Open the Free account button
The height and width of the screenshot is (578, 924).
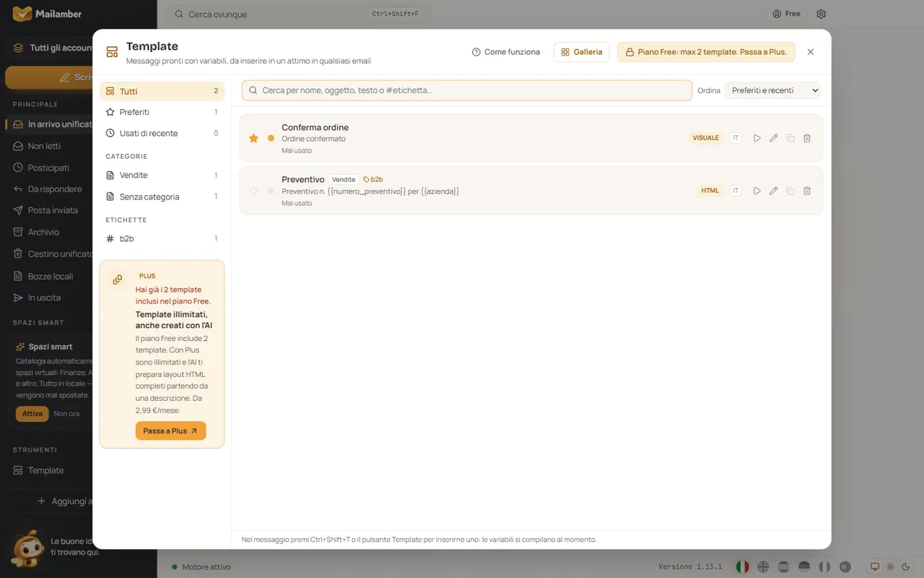coord(786,14)
